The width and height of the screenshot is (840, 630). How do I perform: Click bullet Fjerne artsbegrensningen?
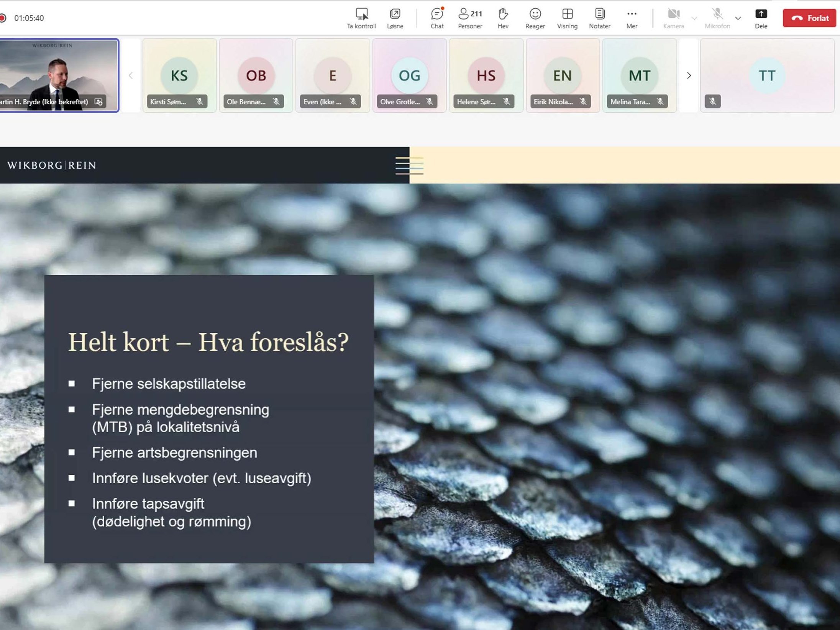pos(174,453)
